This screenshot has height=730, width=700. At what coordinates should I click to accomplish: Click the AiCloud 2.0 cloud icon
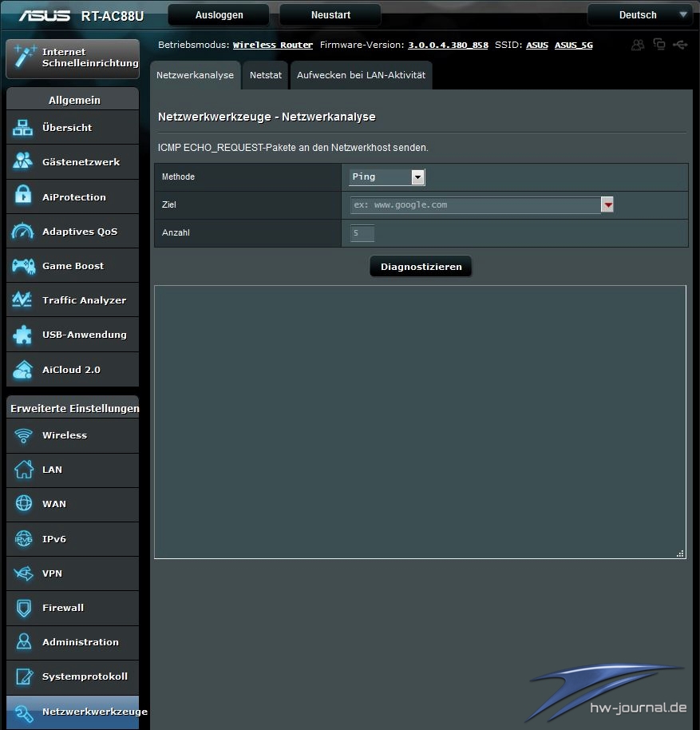[x=23, y=370]
